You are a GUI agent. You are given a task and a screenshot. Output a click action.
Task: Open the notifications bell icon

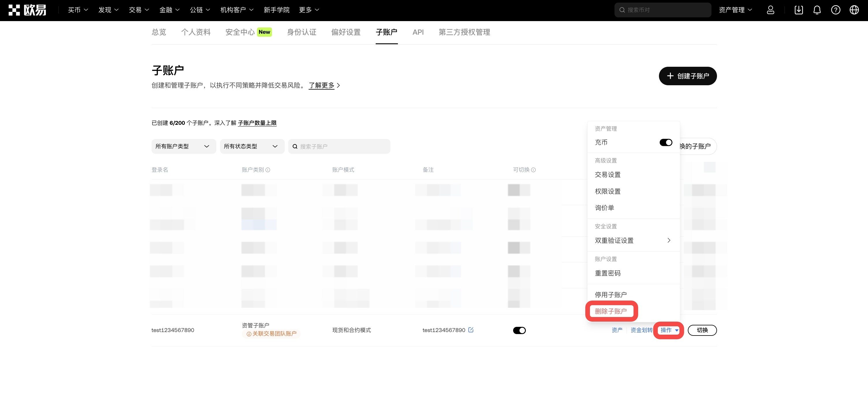tap(817, 10)
